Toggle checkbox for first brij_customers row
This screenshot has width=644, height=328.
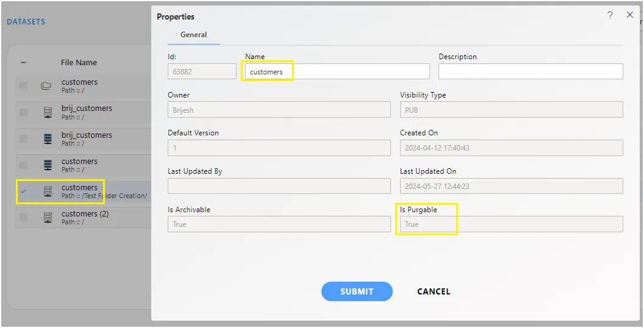coord(23,112)
